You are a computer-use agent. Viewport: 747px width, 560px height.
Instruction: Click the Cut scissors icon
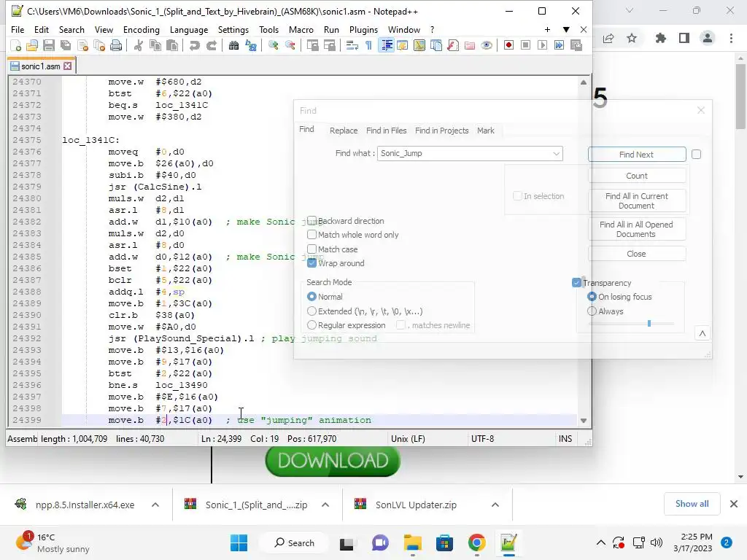139,45
